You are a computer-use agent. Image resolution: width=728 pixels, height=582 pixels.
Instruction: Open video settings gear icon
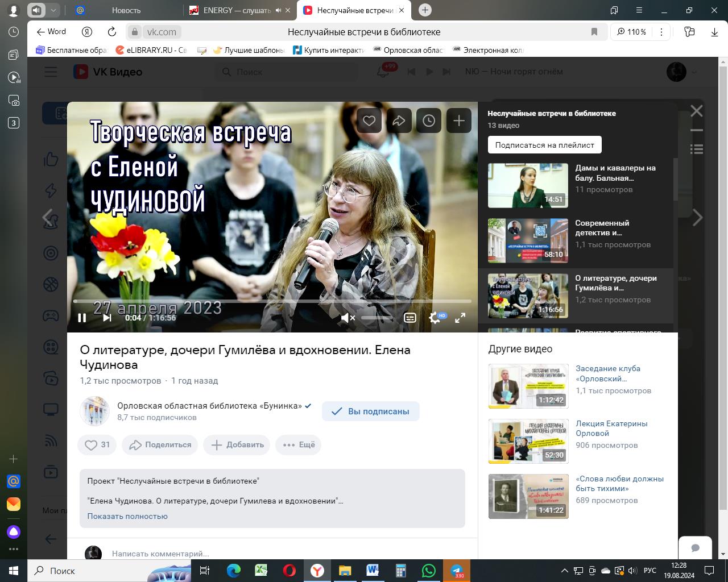click(x=435, y=318)
